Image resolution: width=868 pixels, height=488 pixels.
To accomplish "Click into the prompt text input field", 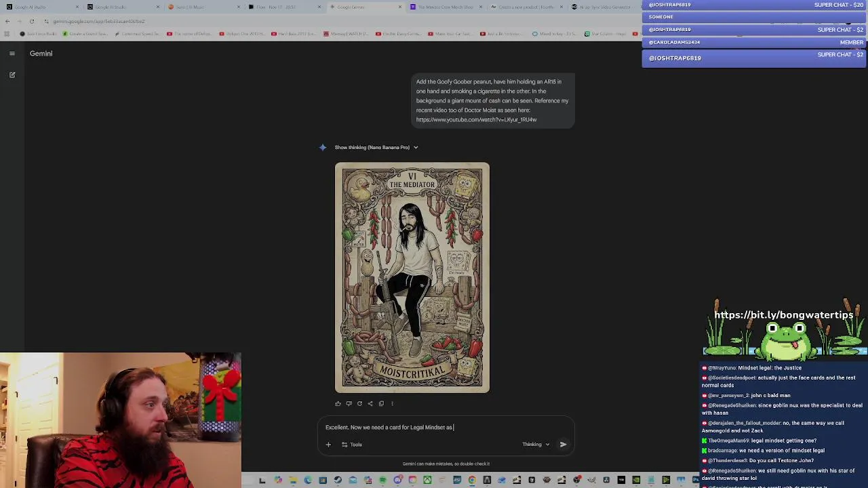I will pyautogui.click(x=446, y=428).
